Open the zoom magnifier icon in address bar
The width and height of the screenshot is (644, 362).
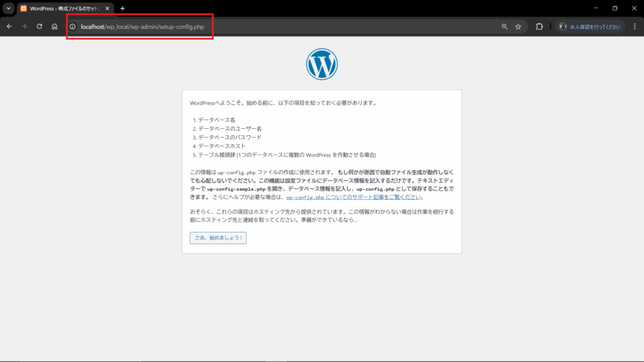click(504, 26)
